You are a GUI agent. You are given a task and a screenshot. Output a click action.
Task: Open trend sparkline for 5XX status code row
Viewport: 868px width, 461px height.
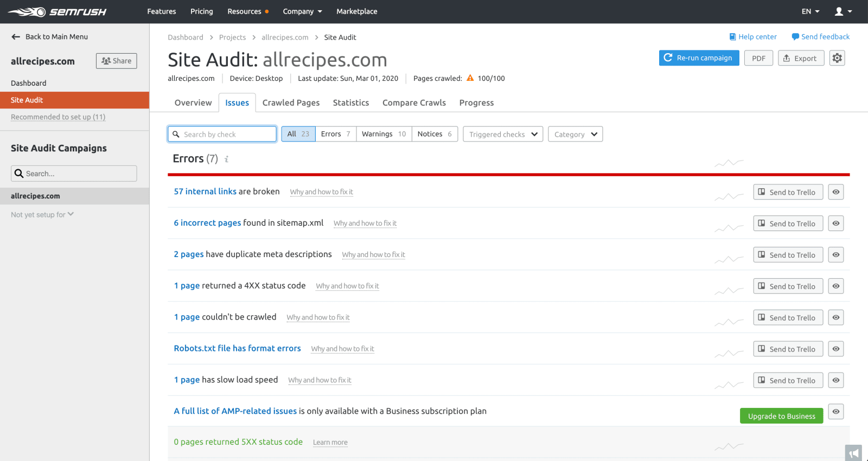pos(729,446)
